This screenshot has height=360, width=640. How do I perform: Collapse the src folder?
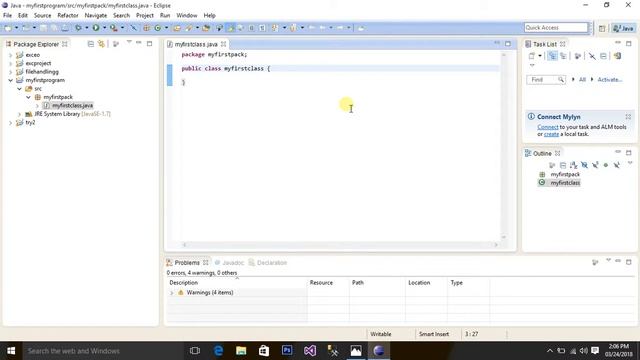click(19, 89)
